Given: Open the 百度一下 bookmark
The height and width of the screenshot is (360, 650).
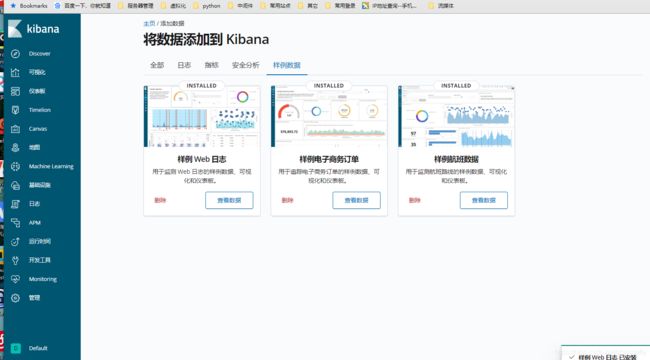Looking at the screenshot, I should [83, 6].
